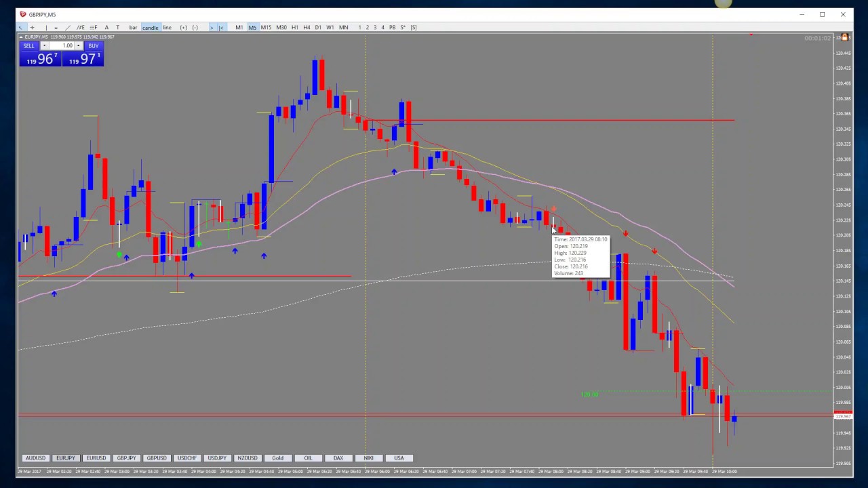The height and width of the screenshot is (488, 868).
Task: Switch to USDJPY symbol
Action: coord(217,458)
